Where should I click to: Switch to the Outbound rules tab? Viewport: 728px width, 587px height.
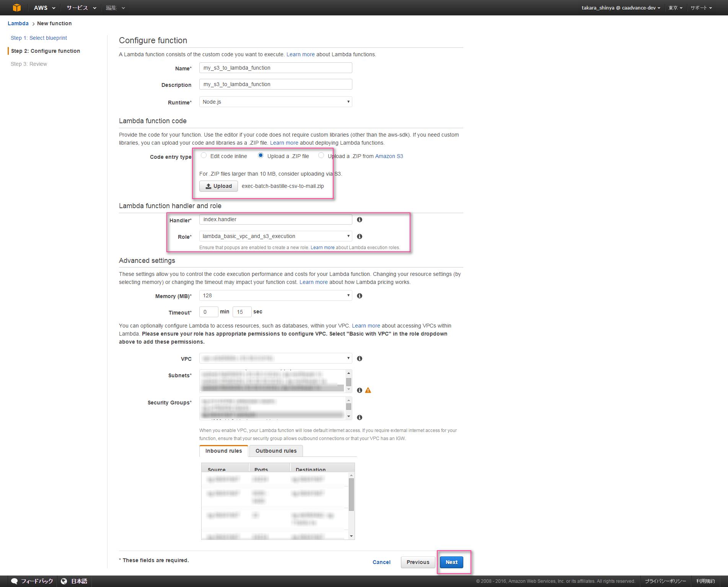pos(276,451)
